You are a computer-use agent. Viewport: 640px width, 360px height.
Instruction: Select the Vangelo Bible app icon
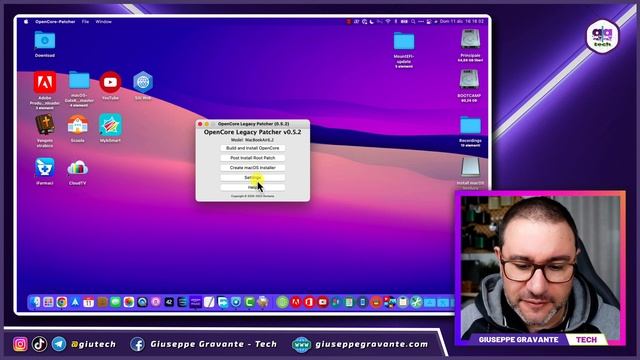45,124
